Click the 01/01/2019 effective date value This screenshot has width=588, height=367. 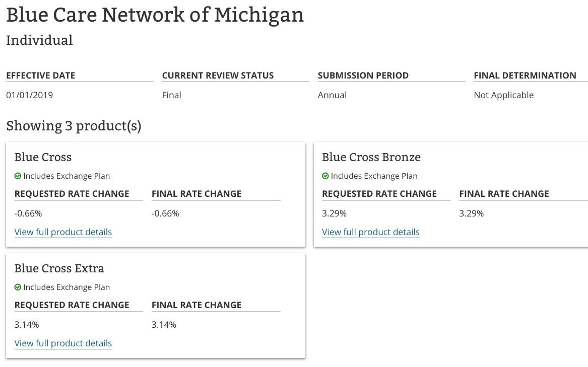tap(29, 95)
